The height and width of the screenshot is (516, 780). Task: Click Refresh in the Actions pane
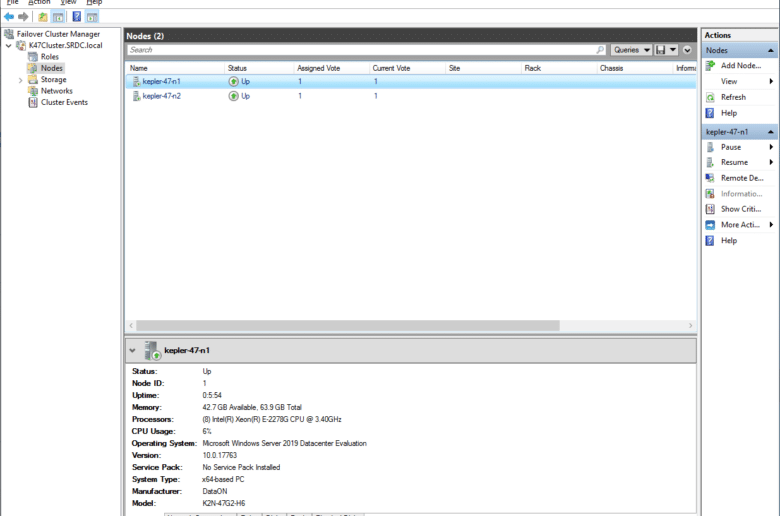click(x=733, y=98)
